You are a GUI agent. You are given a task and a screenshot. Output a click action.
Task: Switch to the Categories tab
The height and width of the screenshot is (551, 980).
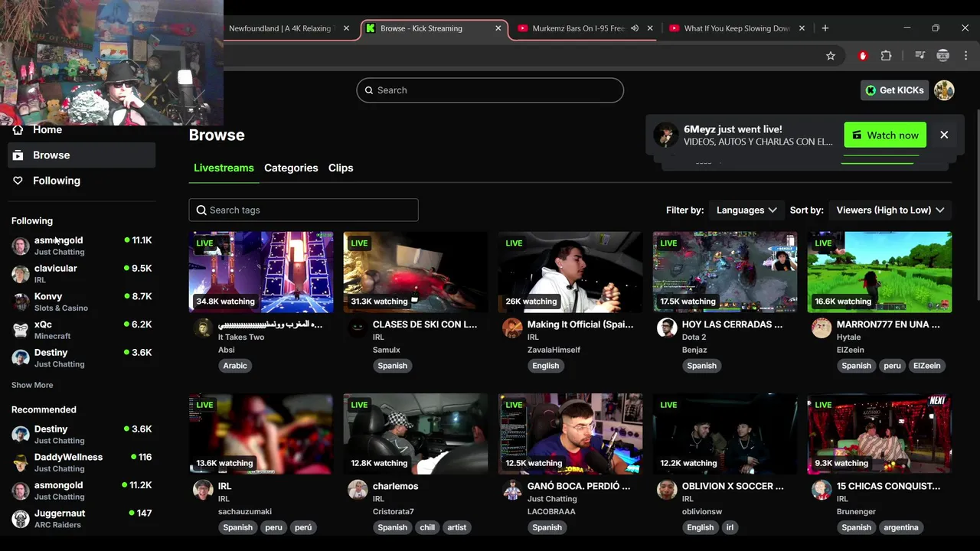tap(291, 168)
